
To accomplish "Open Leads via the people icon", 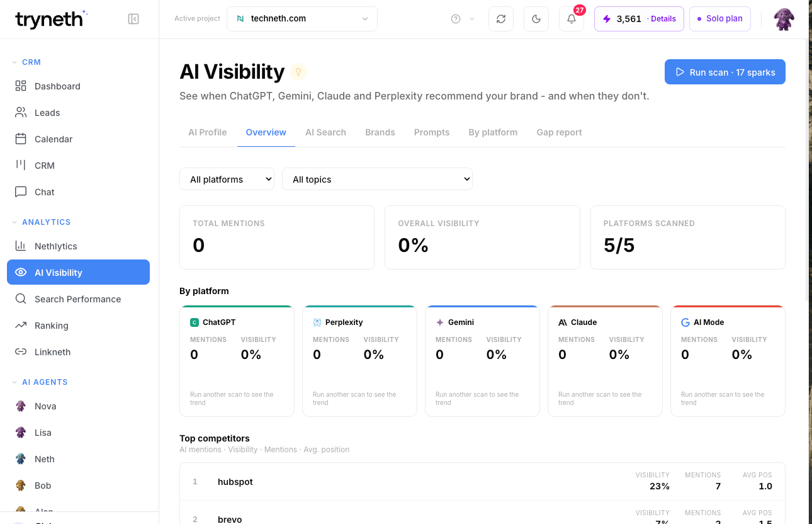I will 21,112.
